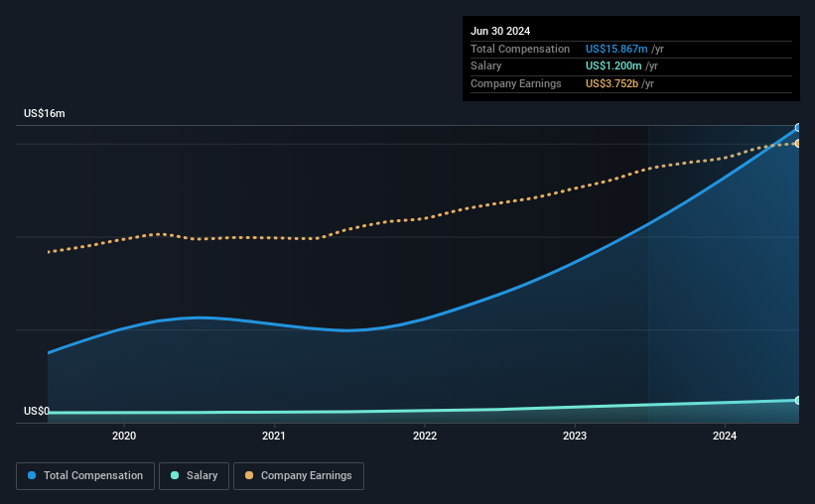The width and height of the screenshot is (815, 504).
Task: Click the Company Earnings tooltip row label
Action: 515,83
